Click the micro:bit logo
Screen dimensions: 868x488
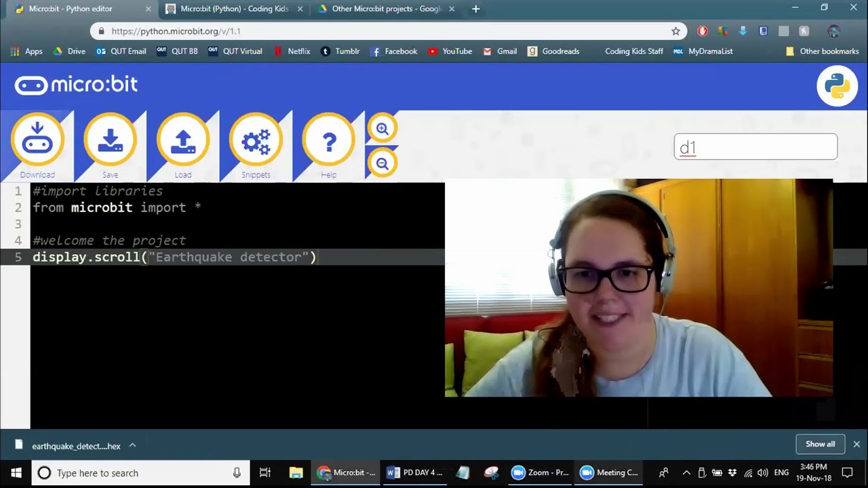[x=76, y=85]
